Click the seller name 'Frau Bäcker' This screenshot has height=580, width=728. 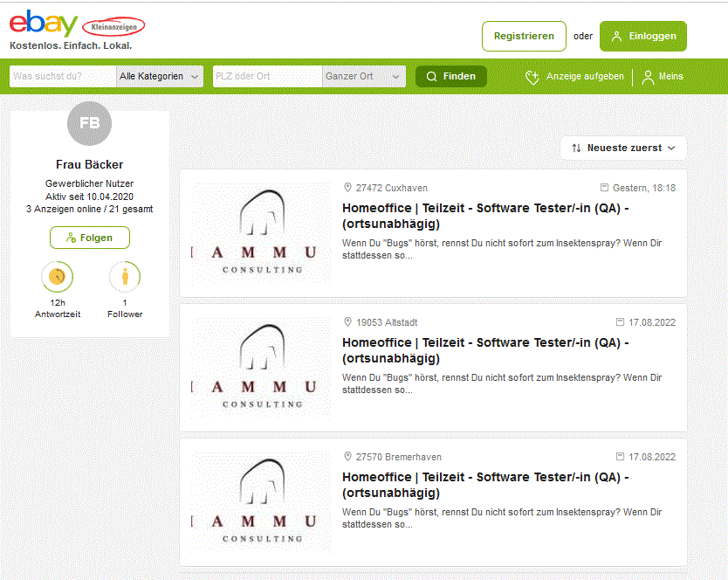(x=90, y=164)
